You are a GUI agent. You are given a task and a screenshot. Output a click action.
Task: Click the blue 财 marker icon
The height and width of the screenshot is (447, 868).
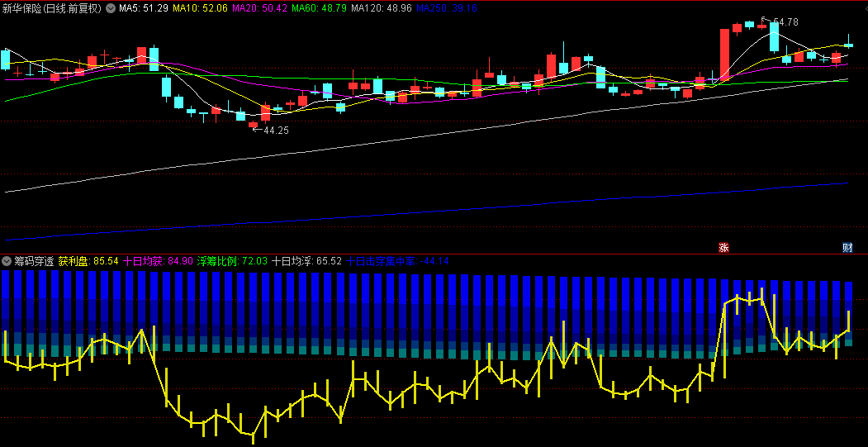pos(847,248)
